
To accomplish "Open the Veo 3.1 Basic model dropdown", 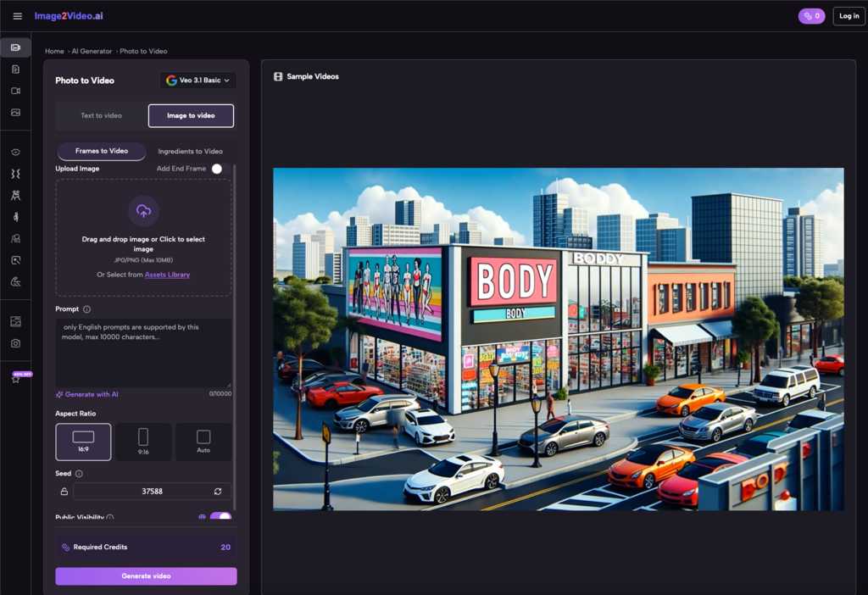I will point(198,81).
